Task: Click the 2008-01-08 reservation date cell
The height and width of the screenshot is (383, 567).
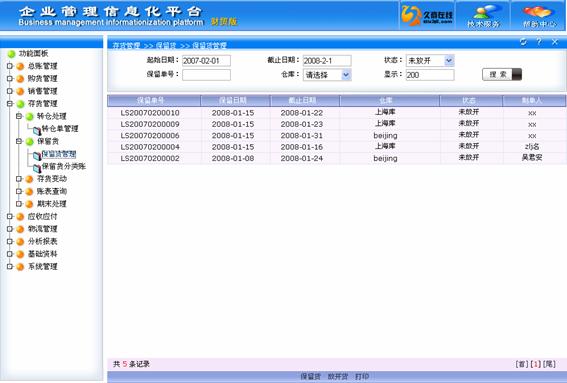Action: tap(233, 158)
